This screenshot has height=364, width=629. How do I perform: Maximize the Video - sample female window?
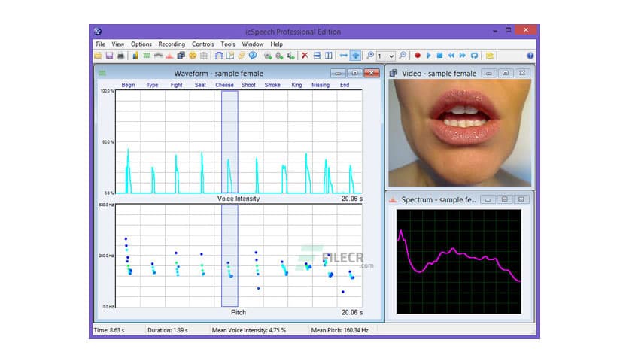(506, 73)
